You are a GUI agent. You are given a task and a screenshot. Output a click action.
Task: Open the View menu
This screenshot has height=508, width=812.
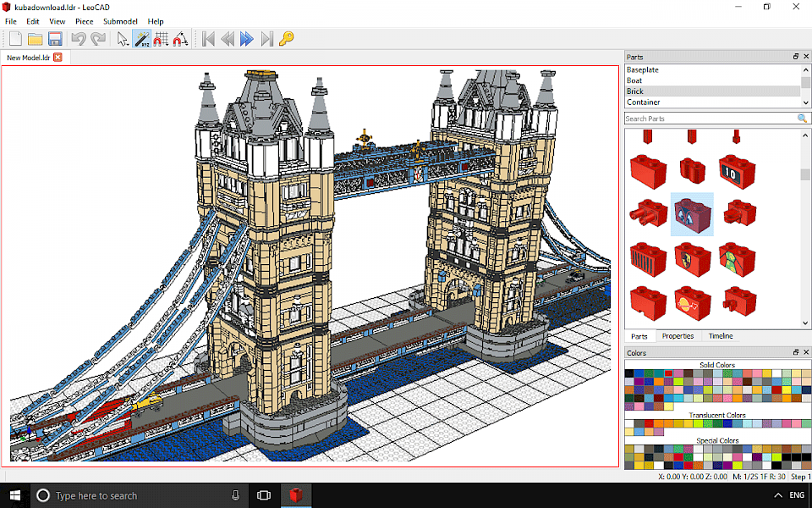[57, 21]
